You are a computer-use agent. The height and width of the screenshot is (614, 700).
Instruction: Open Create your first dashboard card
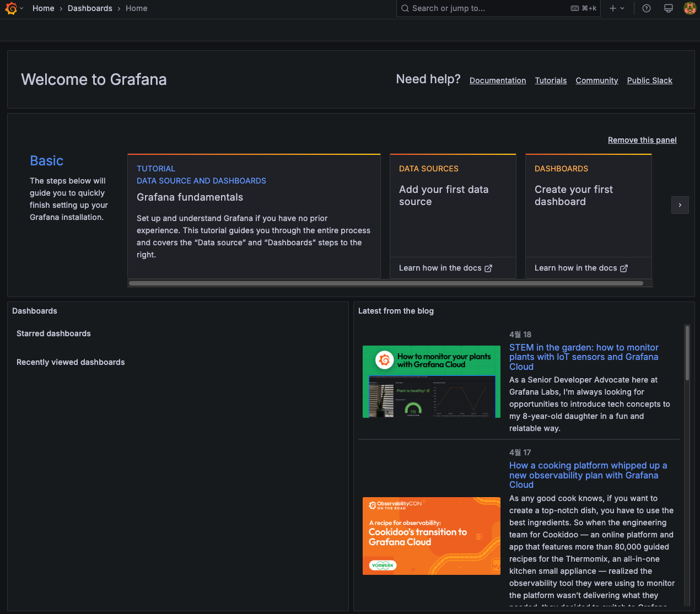(589, 206)
